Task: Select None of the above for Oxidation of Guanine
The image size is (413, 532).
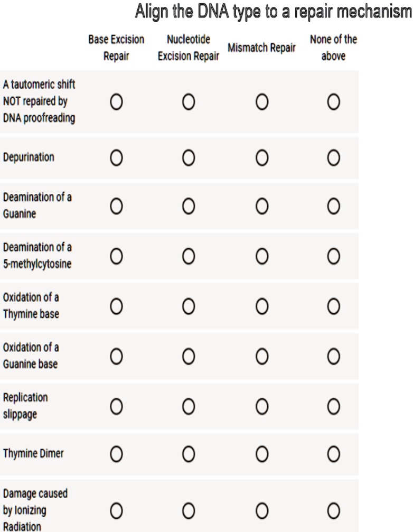Action: [332, 359]
